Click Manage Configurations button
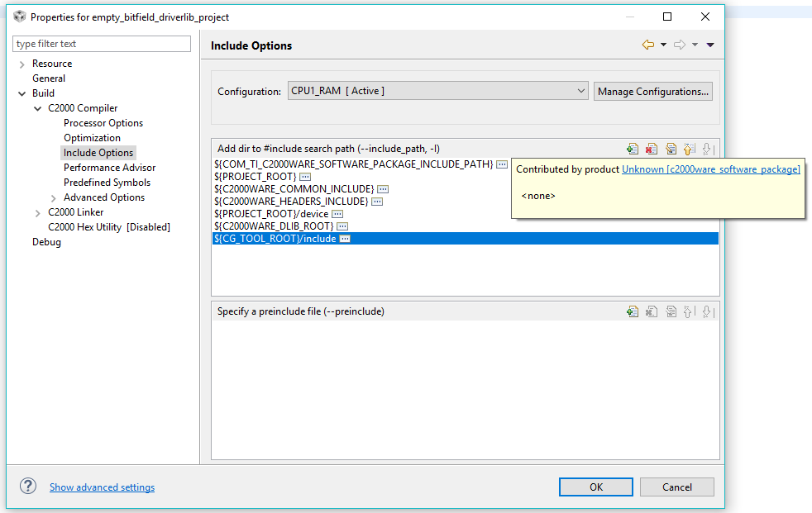The width and height of the screenshot is (812, 513). [653, 92]
